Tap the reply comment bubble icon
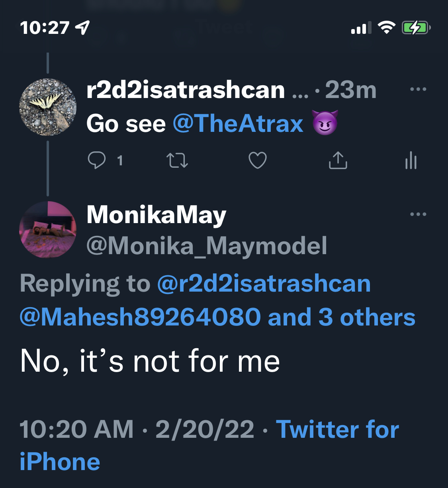This screenshot has width=448, height=488. point(96,161)
